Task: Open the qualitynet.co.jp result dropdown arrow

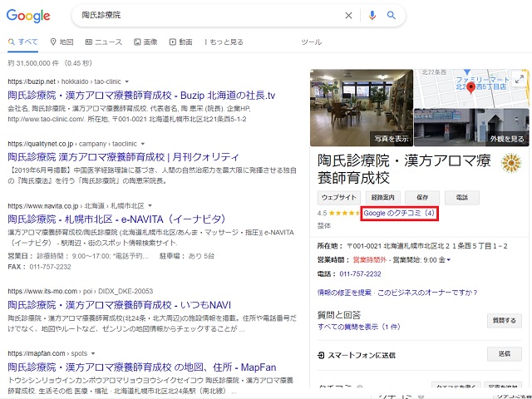Action: click(143, 144)
